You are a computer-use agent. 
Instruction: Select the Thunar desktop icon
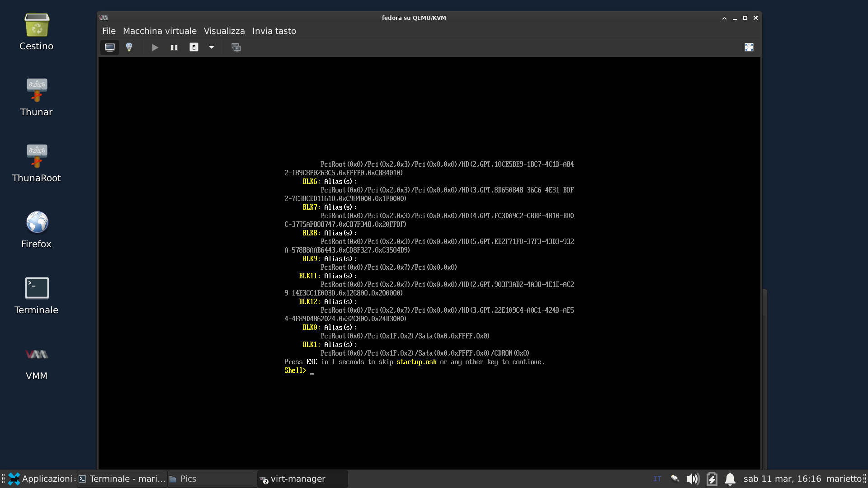(37, 97)
